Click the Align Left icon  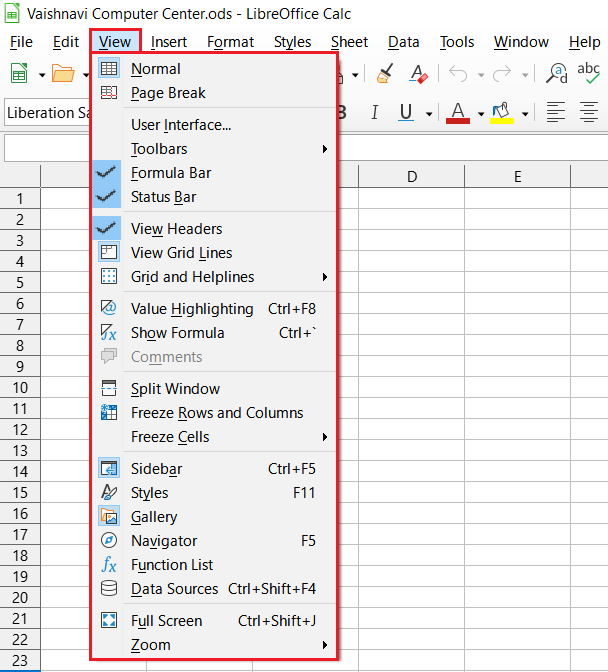[556, 112]
